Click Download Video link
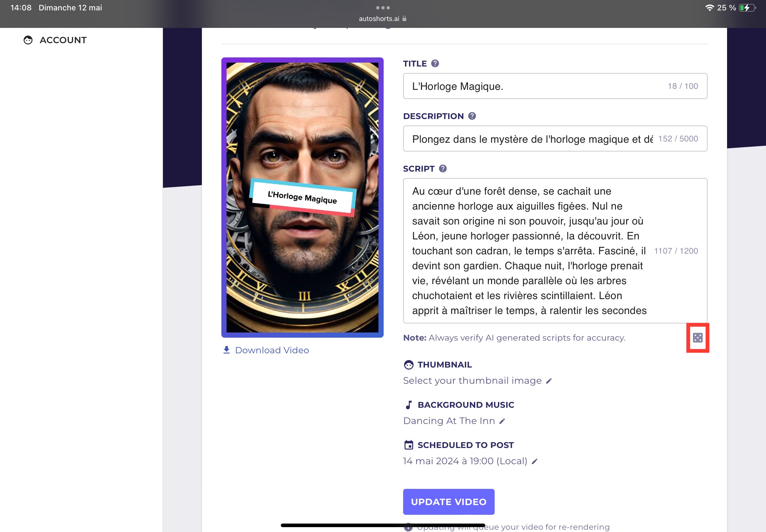 coord(266,351)
